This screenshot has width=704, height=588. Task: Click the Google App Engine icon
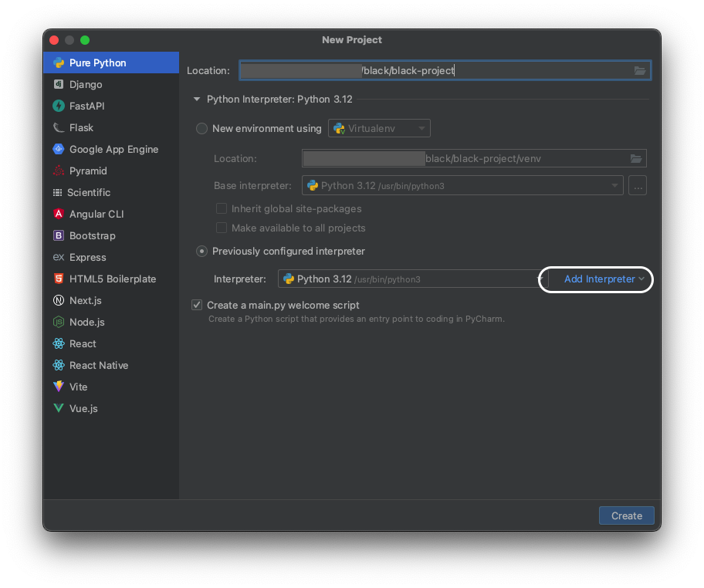(59, 149)
